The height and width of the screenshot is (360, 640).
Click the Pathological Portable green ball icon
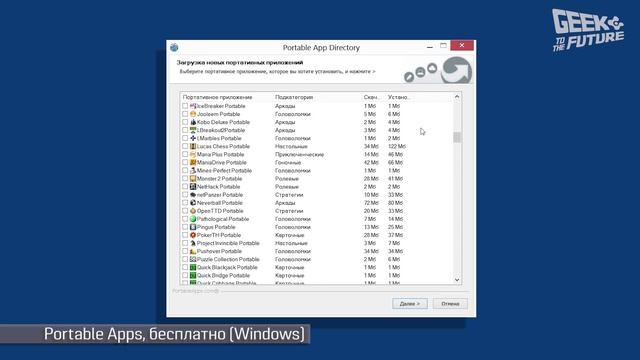[x=193, y=219]
